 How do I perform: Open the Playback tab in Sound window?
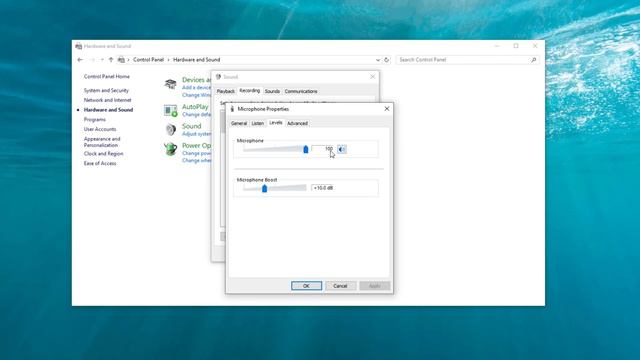click(225, 91)
